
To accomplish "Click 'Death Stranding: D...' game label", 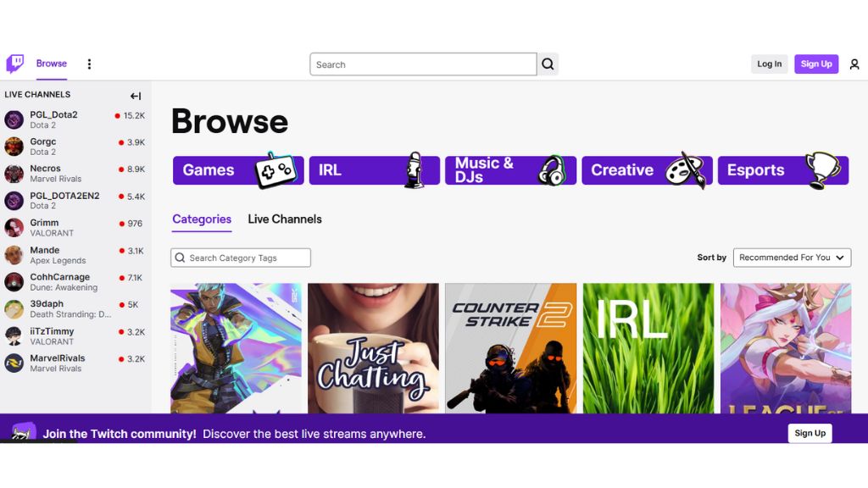I will click(70, 314).
